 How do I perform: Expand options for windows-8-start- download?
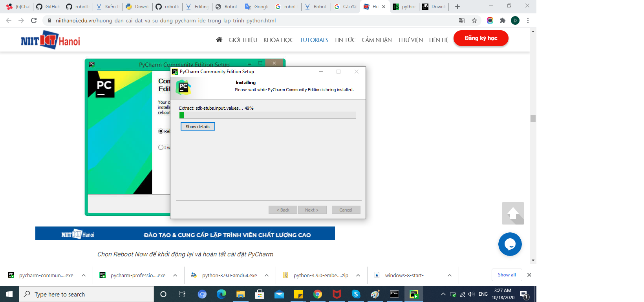[450, 275]
